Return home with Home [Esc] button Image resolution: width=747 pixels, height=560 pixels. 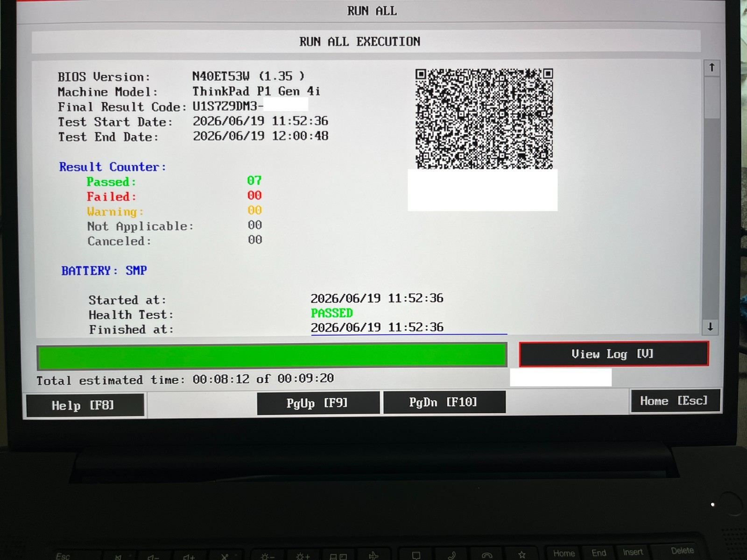point(675,401)
